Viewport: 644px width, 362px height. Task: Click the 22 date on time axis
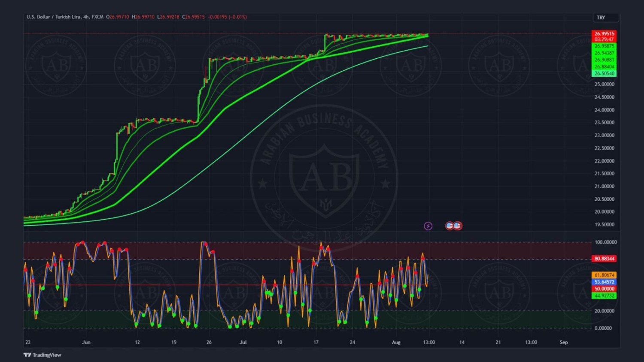pos(28,342)
